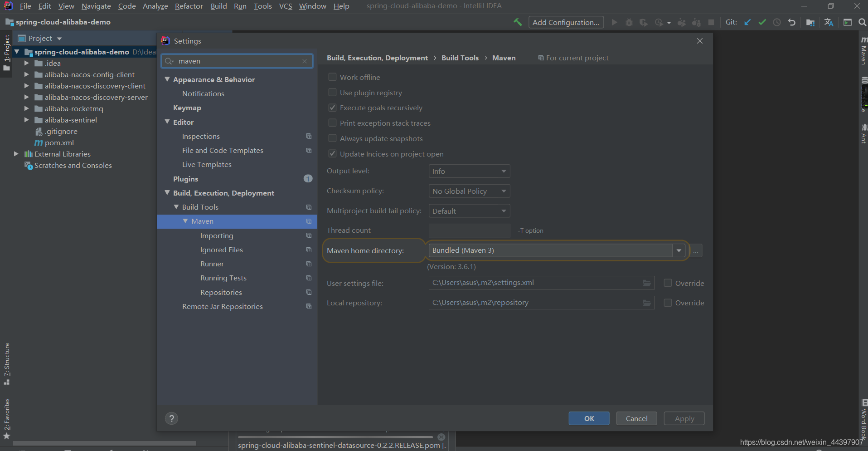Open the 2: Favorites tool window tab

[7, 419]
